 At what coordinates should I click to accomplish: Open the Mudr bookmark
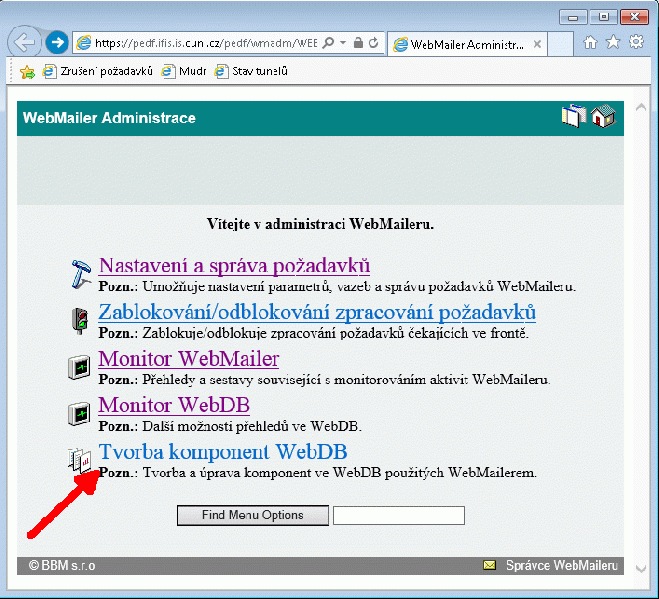(x=184, y=71)
